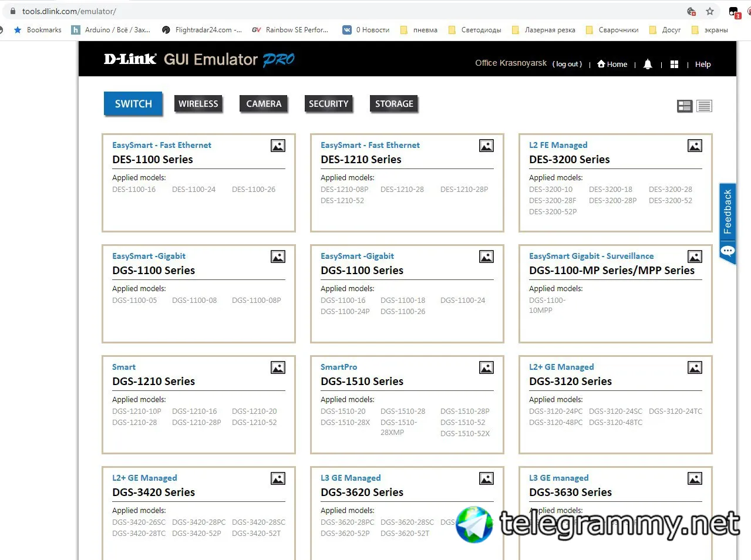This screenshot has width=751, height=560.
Task: Open notifications bell in header
Action: point(648,64)
